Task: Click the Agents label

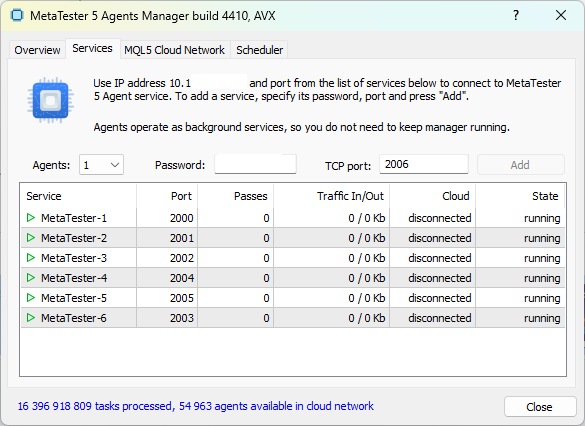Action: pyautogui.click(x=51, y=165)
